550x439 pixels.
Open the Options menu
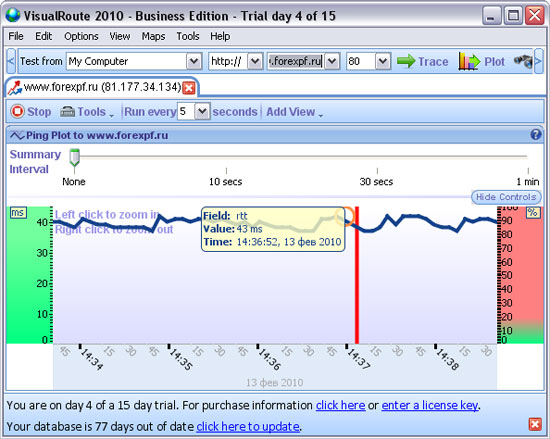click(81, 36)
